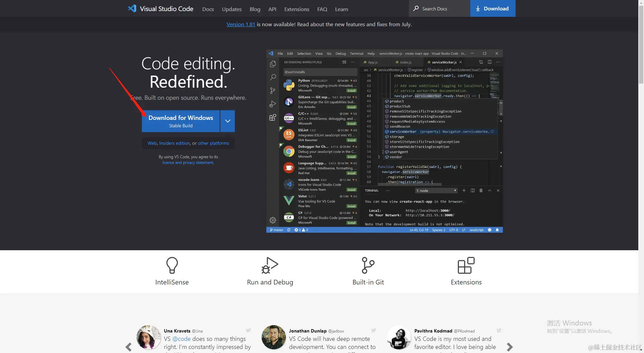
Task: Click Una Kravets' avatar
Action: (x=149, y=337)
